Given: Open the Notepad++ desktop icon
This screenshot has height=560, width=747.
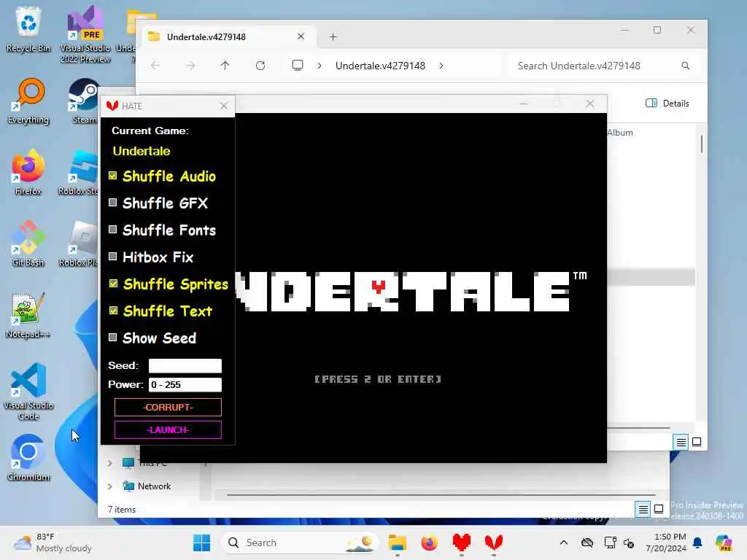Looking at the screenshot, I should click(28, 315).
